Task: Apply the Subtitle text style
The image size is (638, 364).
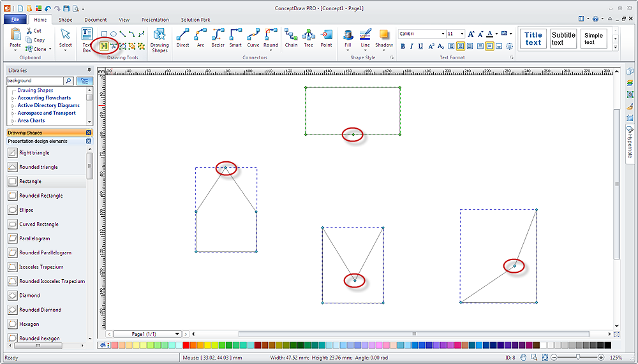Action: 563,39
